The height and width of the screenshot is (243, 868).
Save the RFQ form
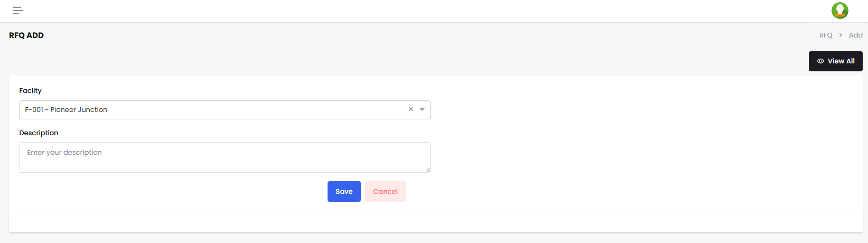click(344, 191)
